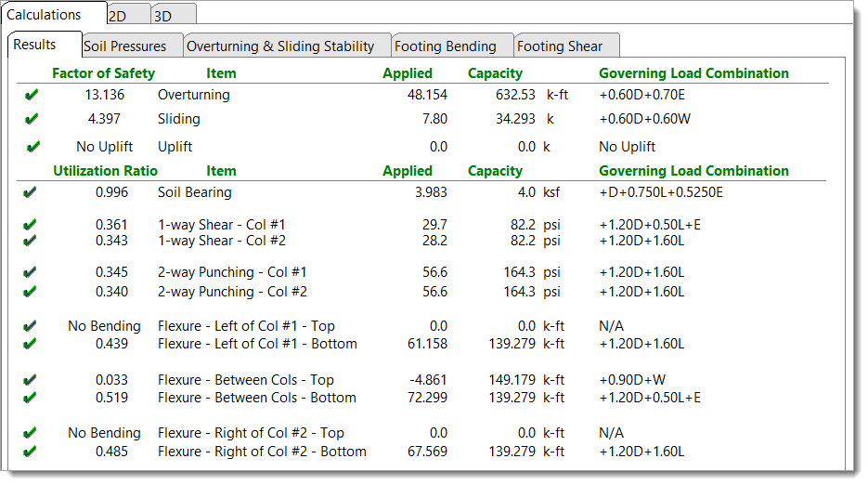Switch to Footing Shear tab
Screen dimensions: 868x485
(x=567, y=46)
